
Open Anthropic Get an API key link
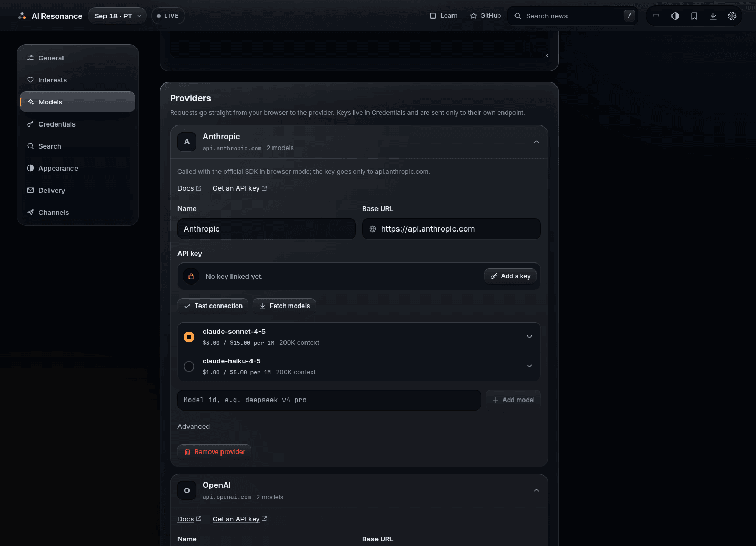239,188
